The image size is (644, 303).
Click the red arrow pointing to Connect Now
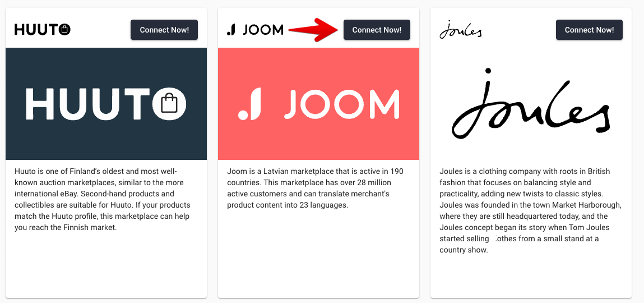[313, 30]
